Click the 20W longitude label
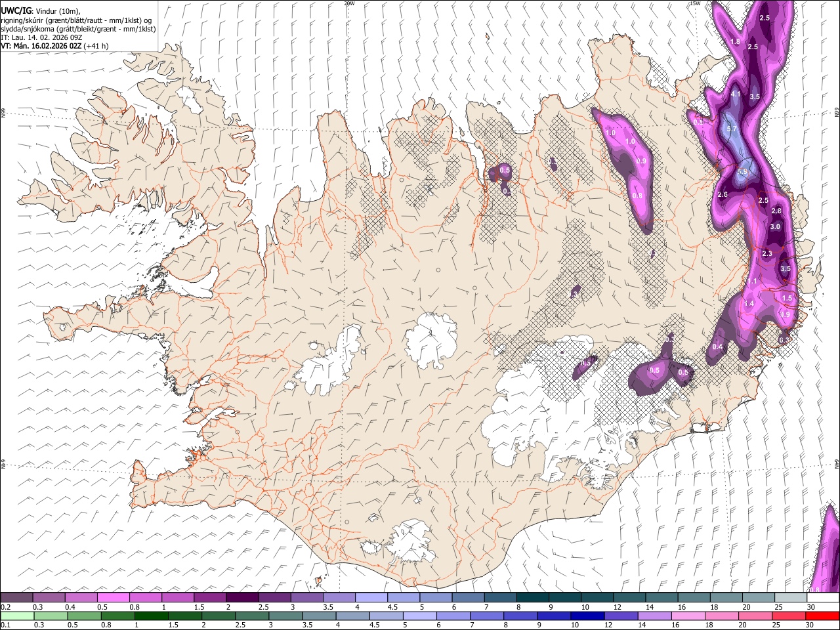Screen dimensions: 840x630 pyautogui.click(x=349, y=3)
